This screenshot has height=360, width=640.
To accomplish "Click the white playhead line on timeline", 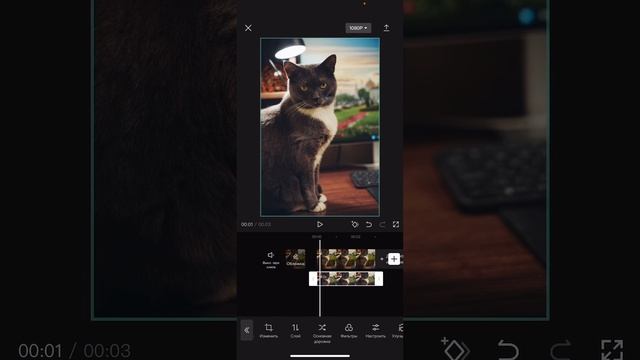I will click(320, 278).
